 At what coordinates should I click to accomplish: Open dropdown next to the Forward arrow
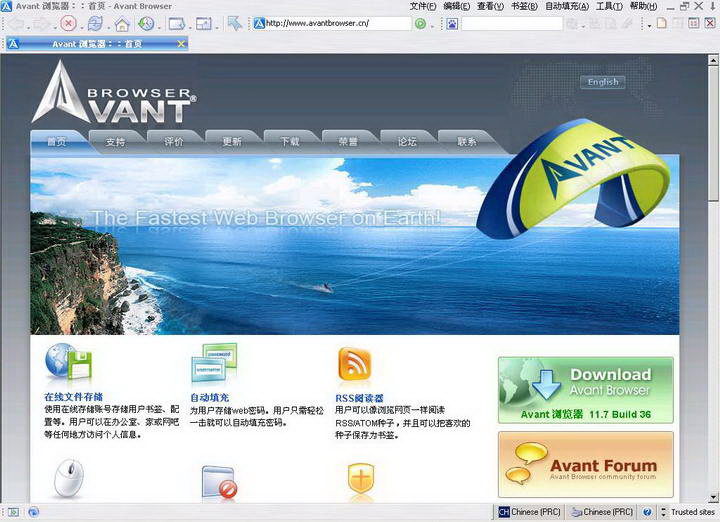coord(54,28)
